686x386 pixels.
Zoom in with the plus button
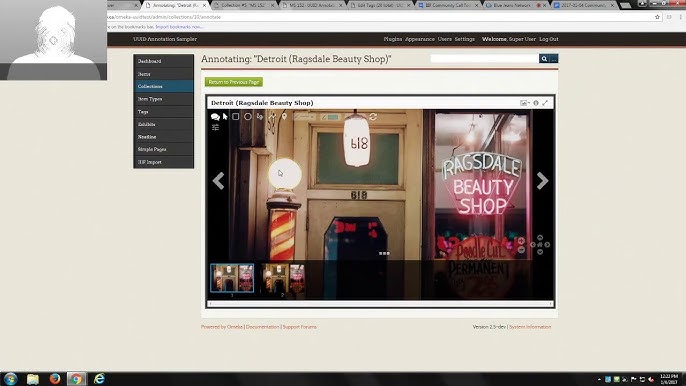tap(521, 241)
